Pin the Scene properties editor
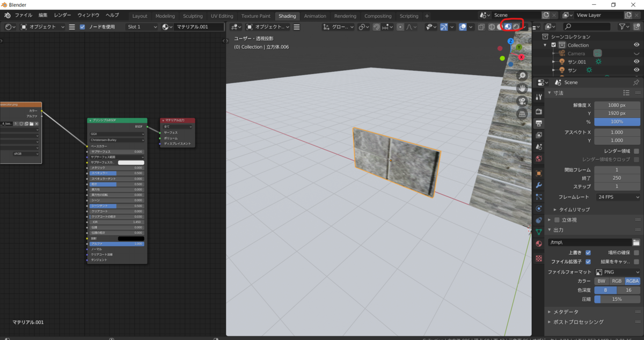644x340 pixels. point(636,83)
